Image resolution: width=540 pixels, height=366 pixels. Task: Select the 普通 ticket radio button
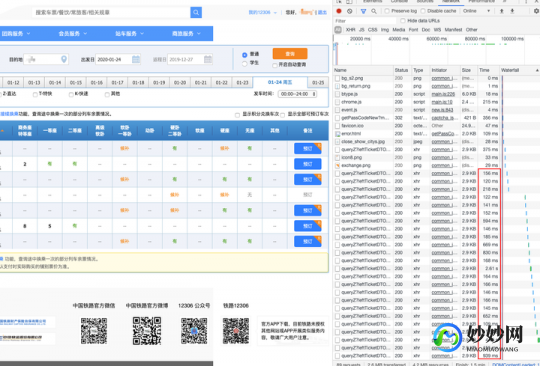click(x=245, y=55)
